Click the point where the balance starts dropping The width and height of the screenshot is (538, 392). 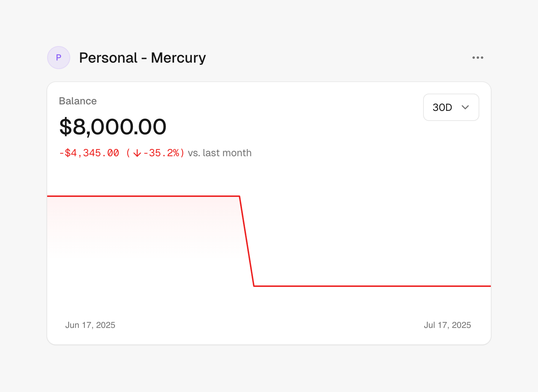(239, 196)
